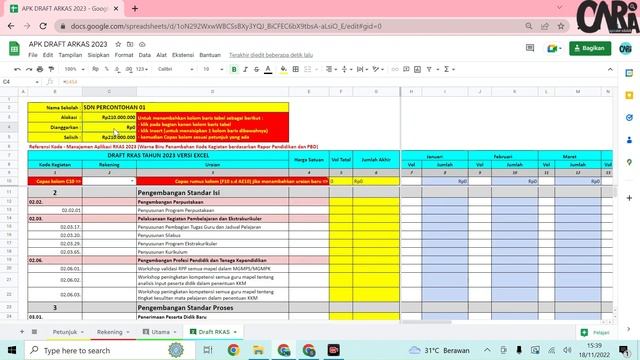Click the merge cells icon
This screenshot has width=640, height=360.
point(307,69)
